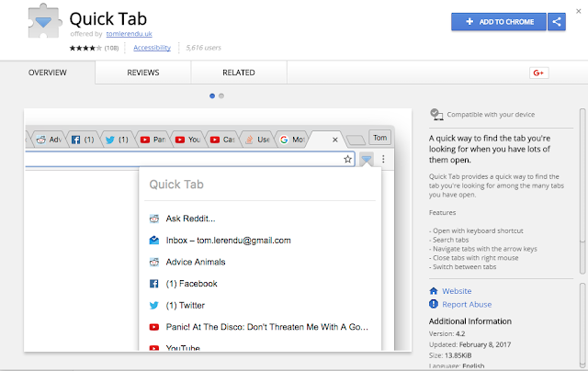Click the Size: 13.85KiB text
This screenshot has height=371, width=588.
coord(450,355)
